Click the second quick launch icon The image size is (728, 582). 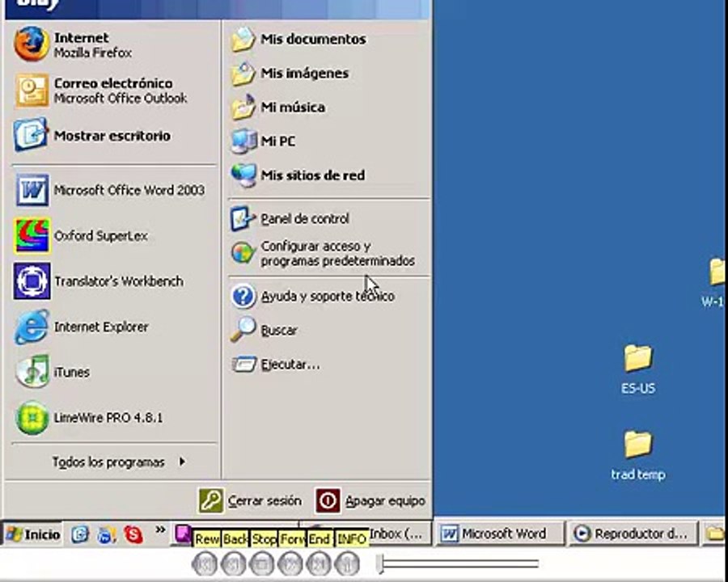[106, 534]
